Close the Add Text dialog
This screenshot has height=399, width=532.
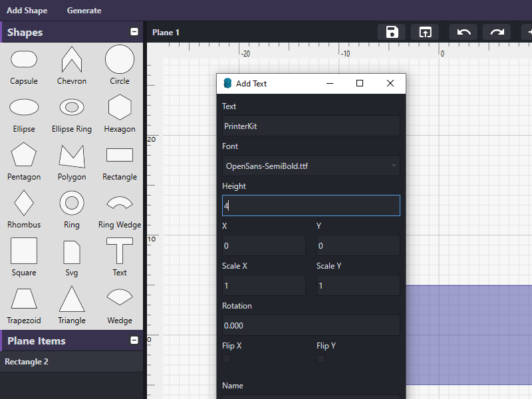(x=390, y=83)
